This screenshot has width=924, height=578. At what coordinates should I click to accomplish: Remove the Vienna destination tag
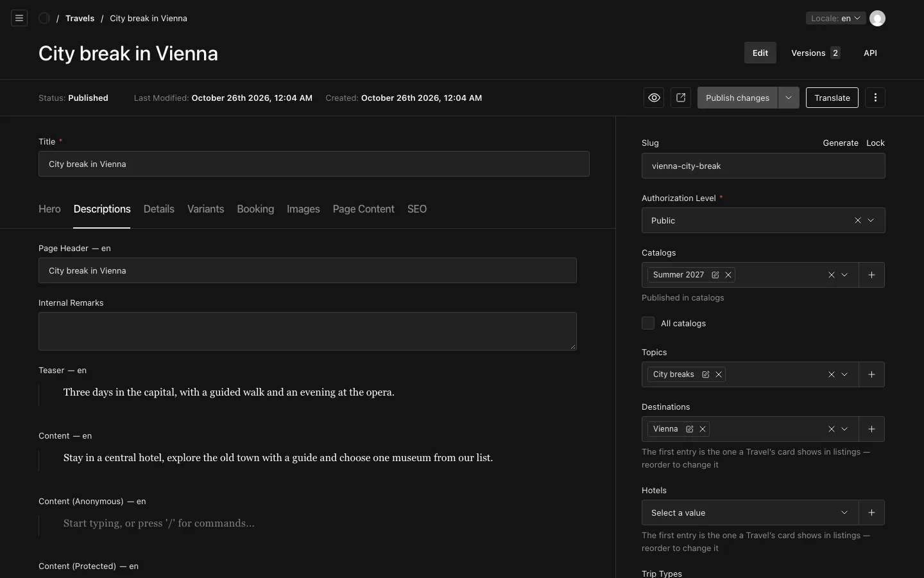click(x=703, y=429)
